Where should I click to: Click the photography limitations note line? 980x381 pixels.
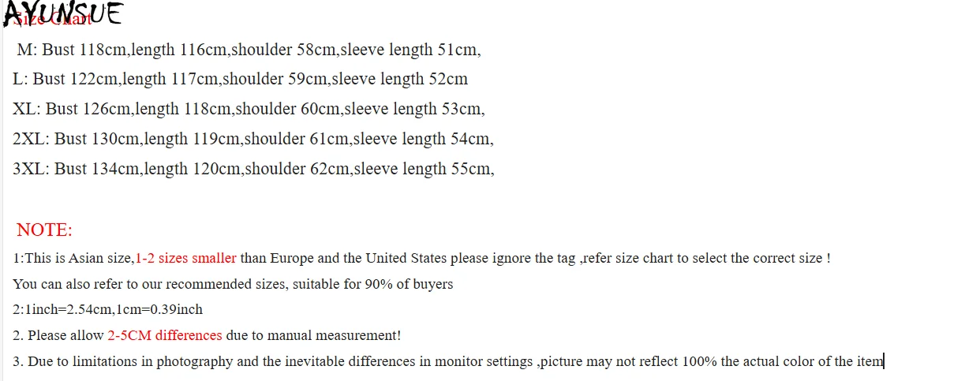coord(448,362)
